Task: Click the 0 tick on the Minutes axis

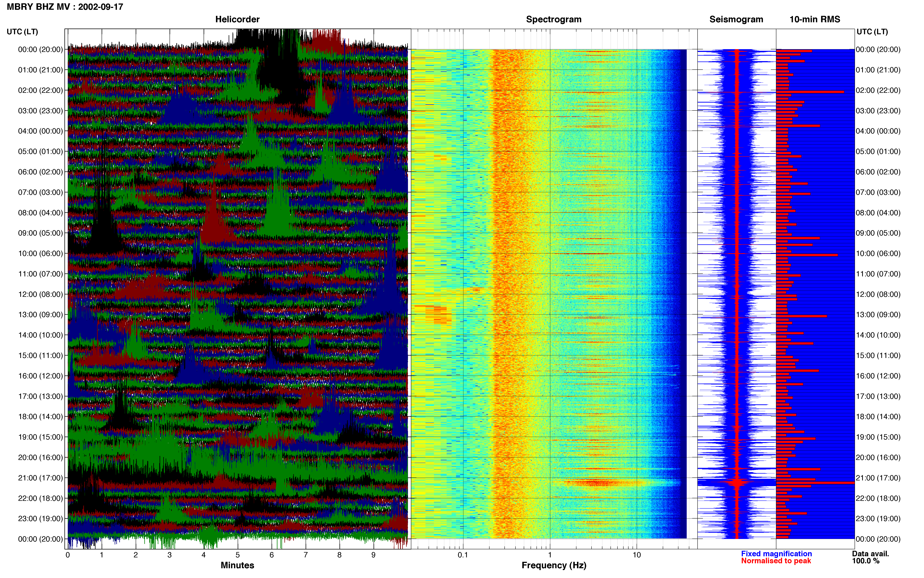Action: [x=68, y=555]
